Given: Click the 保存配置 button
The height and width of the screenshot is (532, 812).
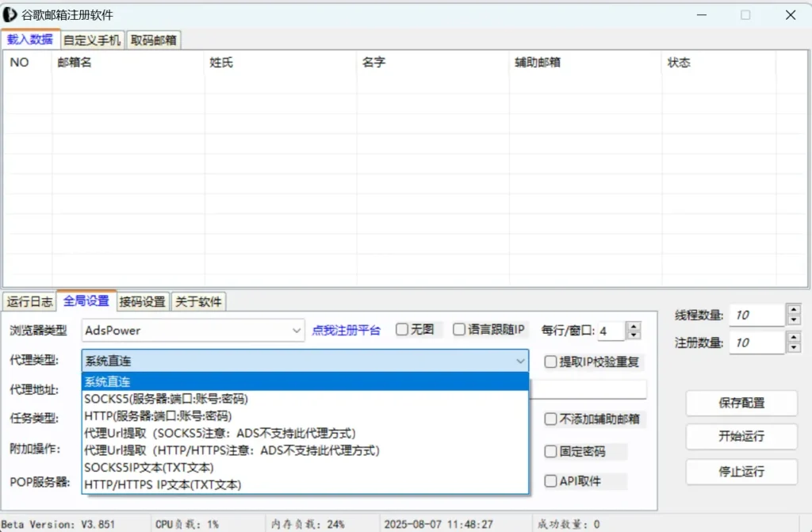Looking at the screenshot, I should pyautogui.click(x=741, y=403).
